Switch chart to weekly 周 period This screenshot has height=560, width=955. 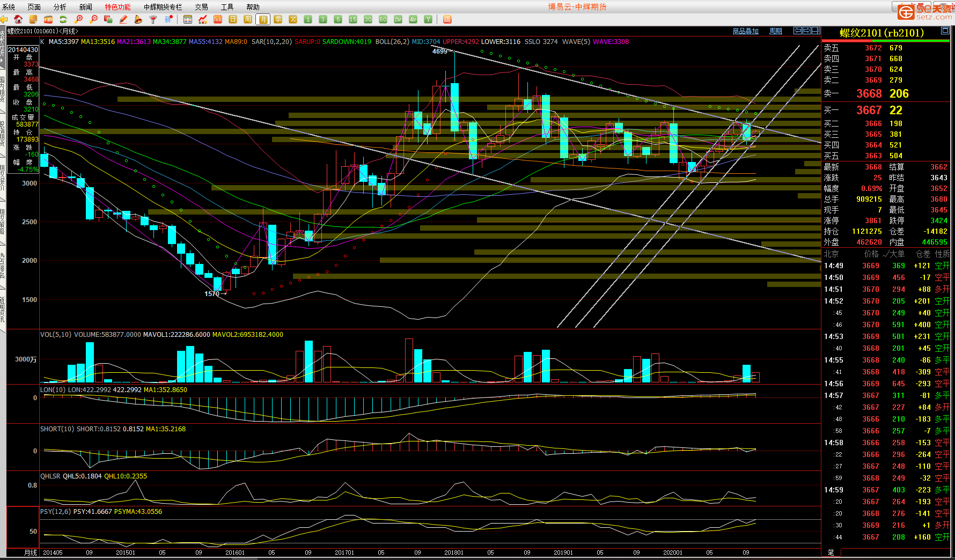247,19
